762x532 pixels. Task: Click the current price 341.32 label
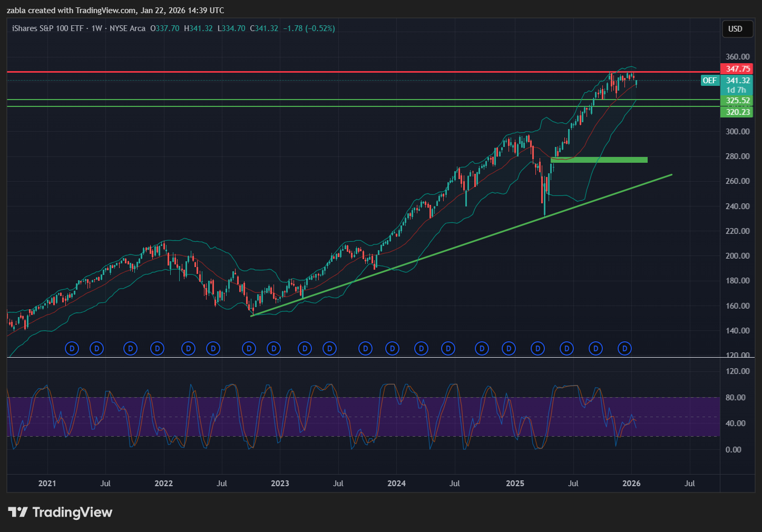[x=737, y=81]
